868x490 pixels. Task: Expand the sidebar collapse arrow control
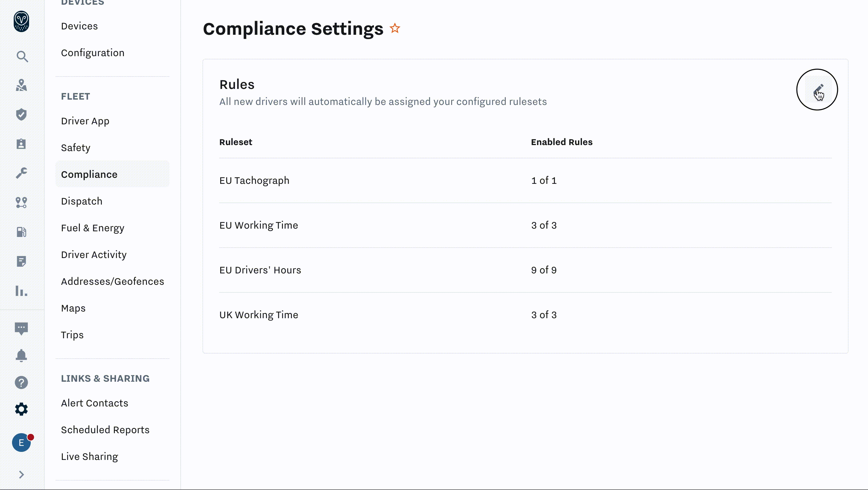pos(21,475)
